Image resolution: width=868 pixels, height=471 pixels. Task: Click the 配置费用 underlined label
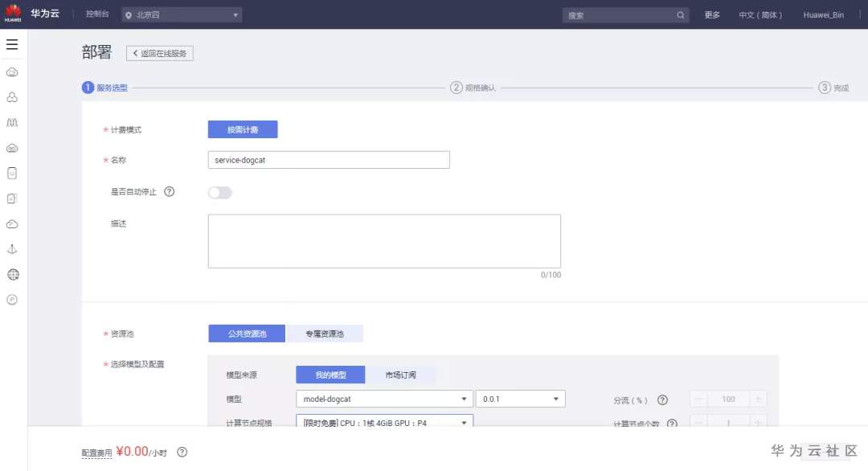[x=96, y=453]
